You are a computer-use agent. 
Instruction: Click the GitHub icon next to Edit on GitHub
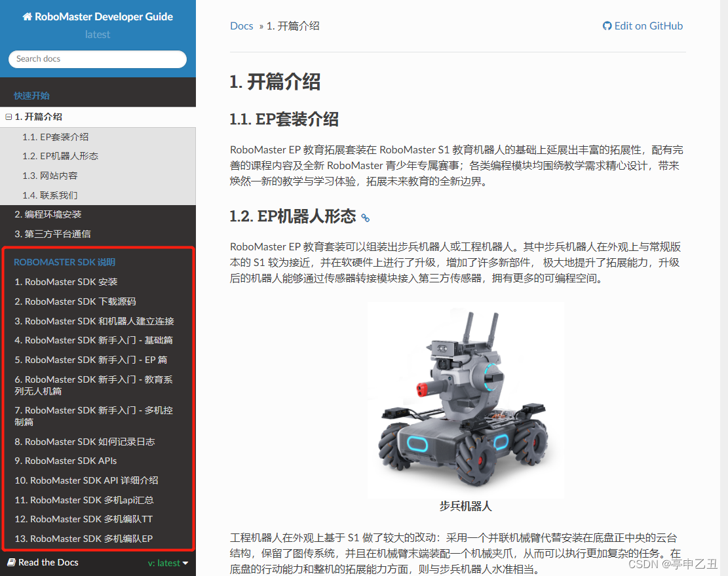coord(607,26)
